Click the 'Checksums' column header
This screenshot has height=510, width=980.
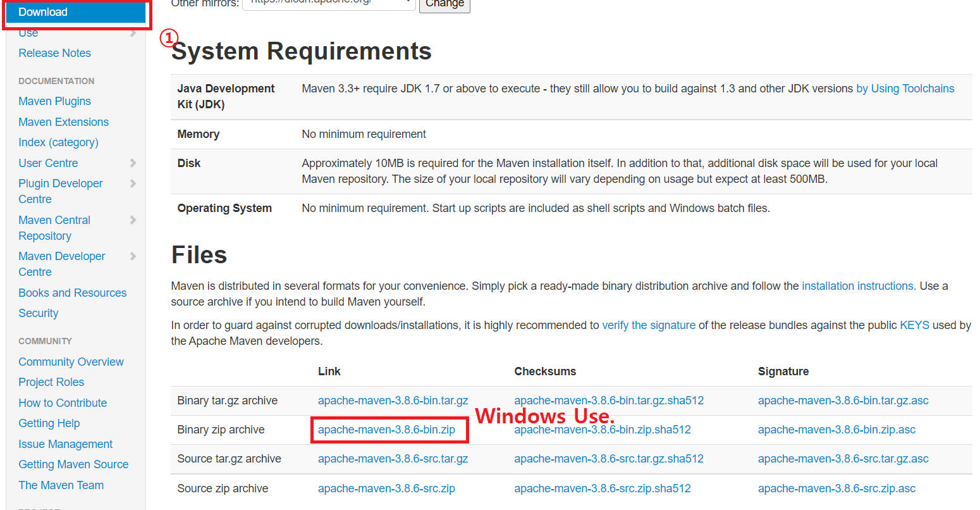[545, 371]
